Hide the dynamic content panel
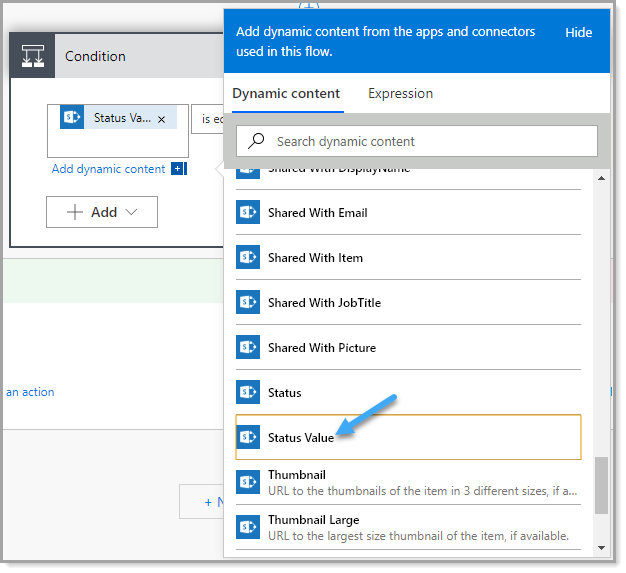The width and height of the screenshot is (626, 573). pyautogui.click(x=578, y=33)
